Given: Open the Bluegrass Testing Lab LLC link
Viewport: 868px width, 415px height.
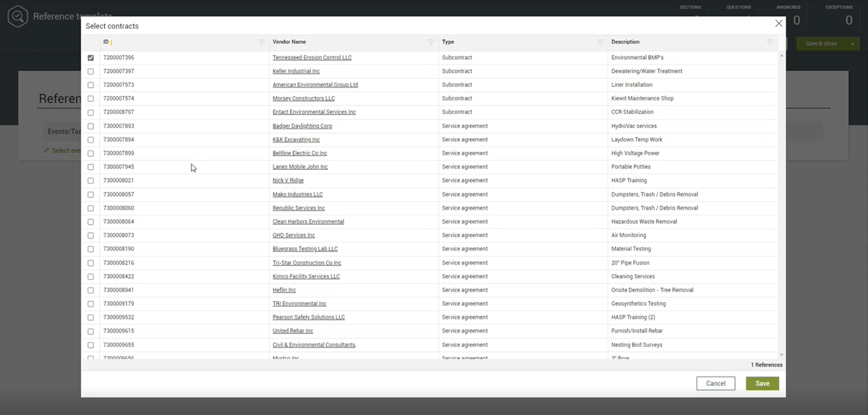Looking at the screenshot, I should coord(305,249).
